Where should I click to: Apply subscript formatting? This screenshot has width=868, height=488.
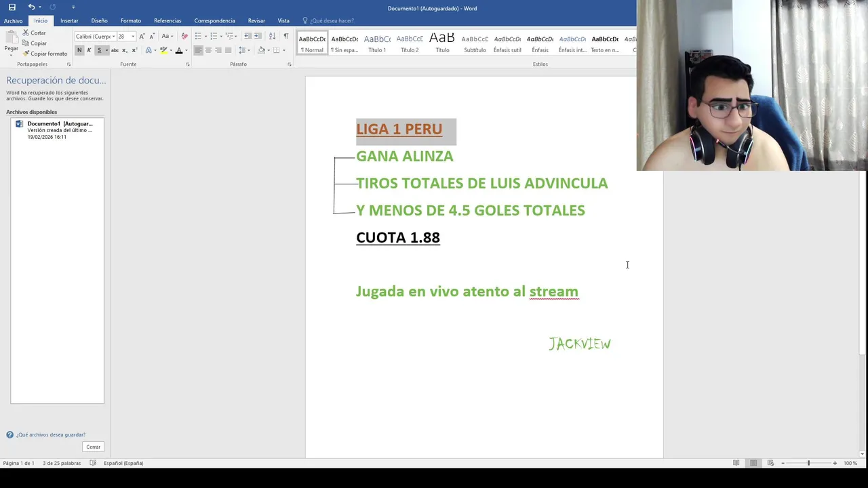pyautogui.click(x=124, y=50)
